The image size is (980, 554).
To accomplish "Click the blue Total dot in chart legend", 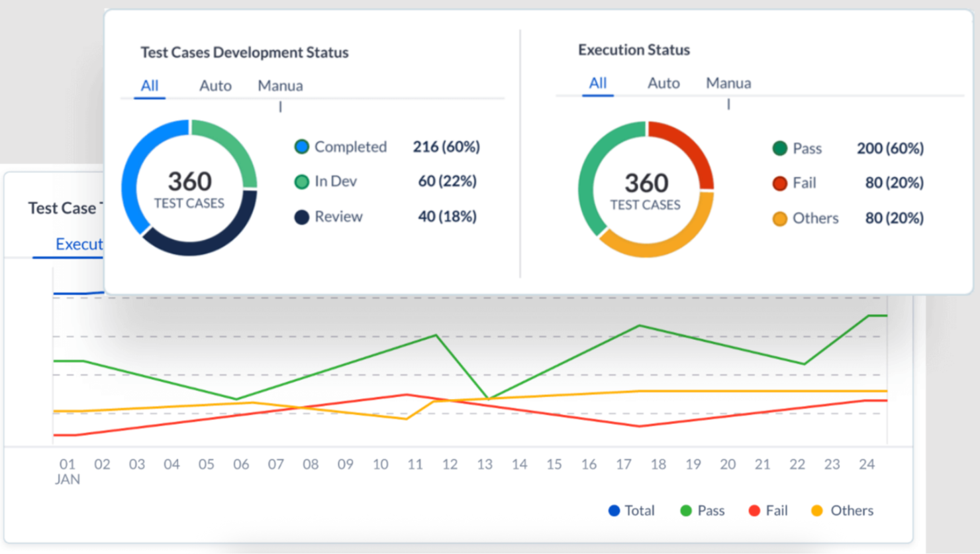I will (613, 510).
